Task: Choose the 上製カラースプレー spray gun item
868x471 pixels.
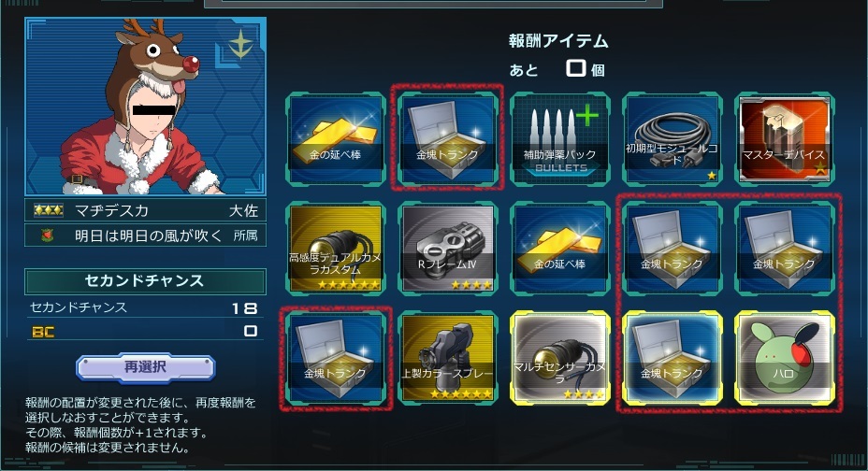Action: pyautogui.click(x=448, y=358)
